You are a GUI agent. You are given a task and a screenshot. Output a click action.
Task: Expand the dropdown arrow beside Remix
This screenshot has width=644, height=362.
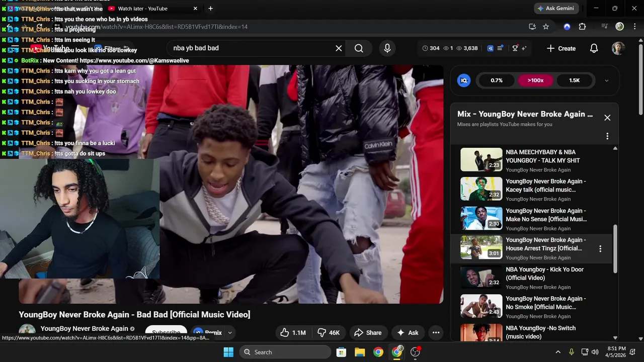(230, 333)
